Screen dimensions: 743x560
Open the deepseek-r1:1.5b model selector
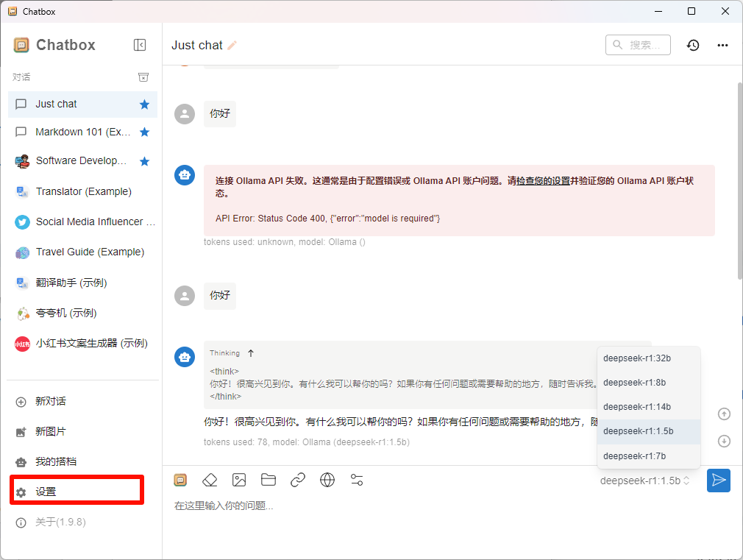645,480
